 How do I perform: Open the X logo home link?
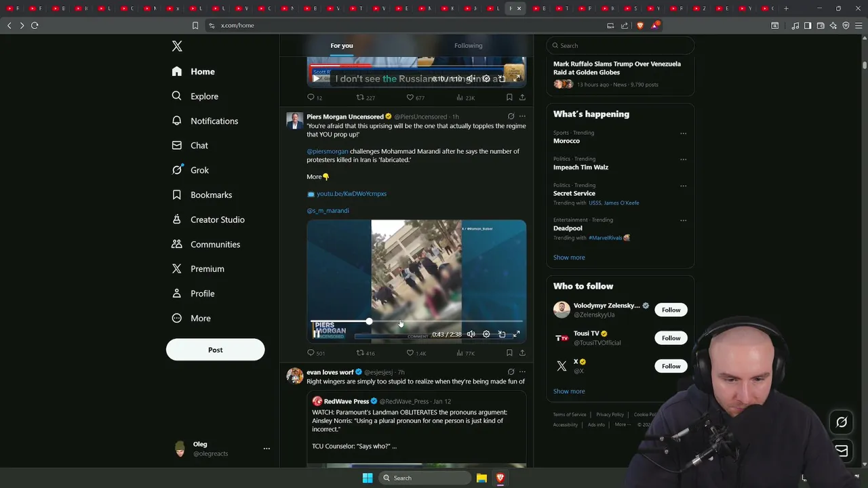tap(177, 46)
